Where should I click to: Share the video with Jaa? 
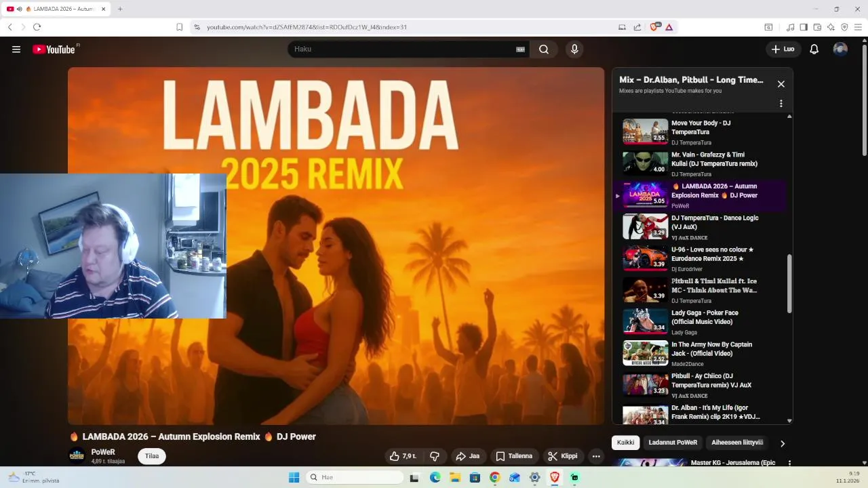tap(467, 456)
